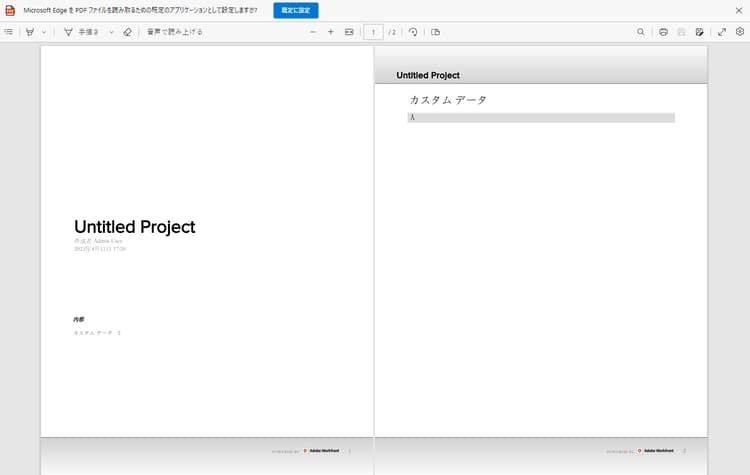Switch the page view layout
Image resolution: width=750 pixels, height=475 pixels.
tap(435, 32)
